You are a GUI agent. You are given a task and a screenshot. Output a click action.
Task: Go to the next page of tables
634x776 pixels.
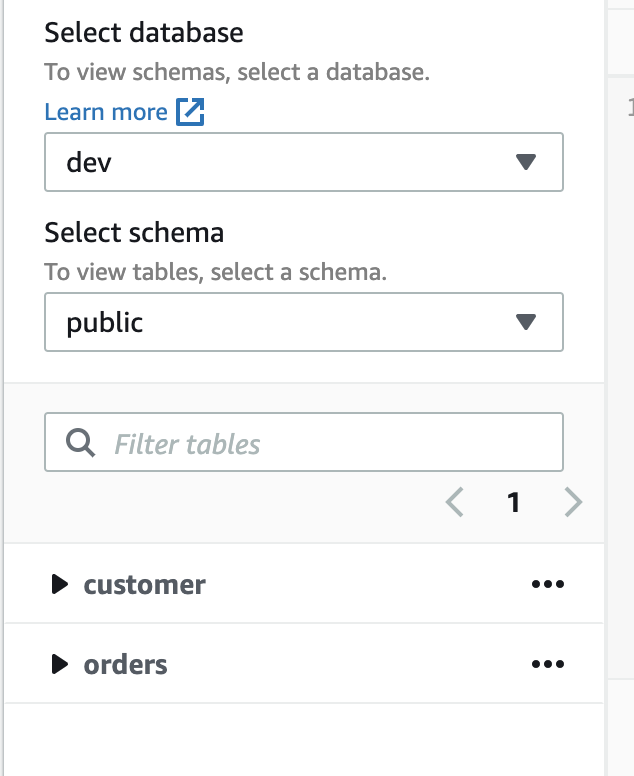click(573, 502)
